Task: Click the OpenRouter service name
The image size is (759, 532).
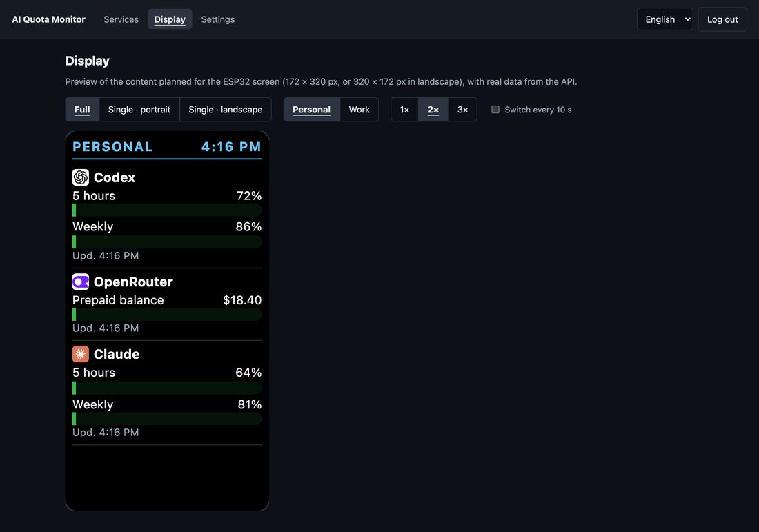Action: pyautogui.click(x=133, y=282)
